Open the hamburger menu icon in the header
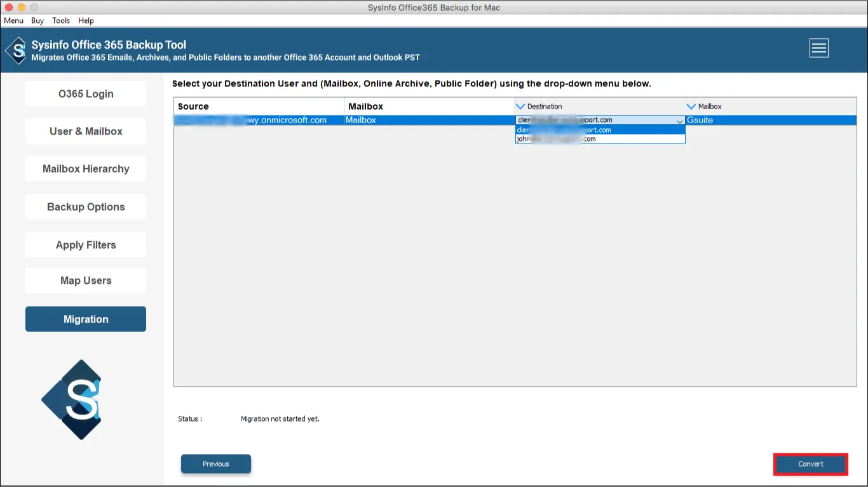This screenshot has width=868, height=487. click(x=818, y=48)
